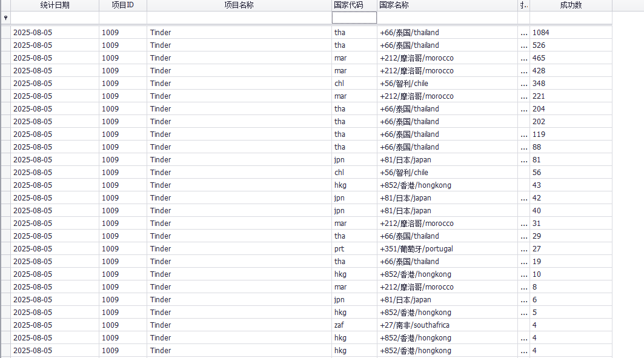Click the ellipsis cell in the 1084 row
The width and height of the screenshot is (644, 358).
[x=523, y=33]
